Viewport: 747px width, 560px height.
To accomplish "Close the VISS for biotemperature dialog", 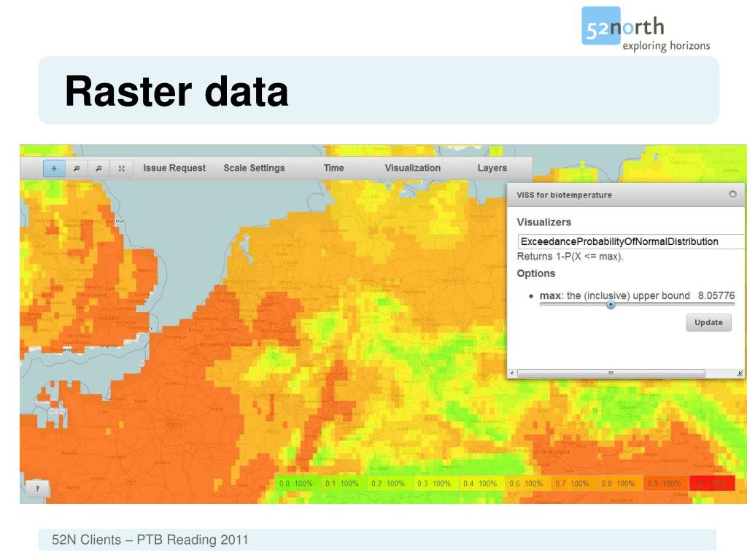I will 732,194.
